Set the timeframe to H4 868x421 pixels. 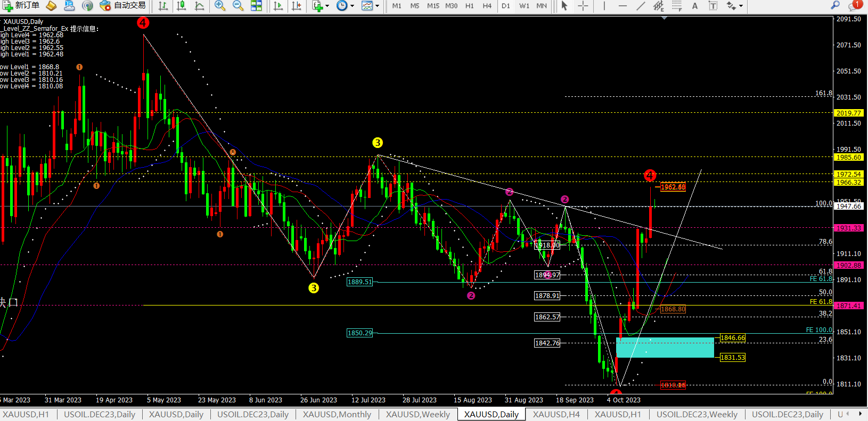click(487, 6)
